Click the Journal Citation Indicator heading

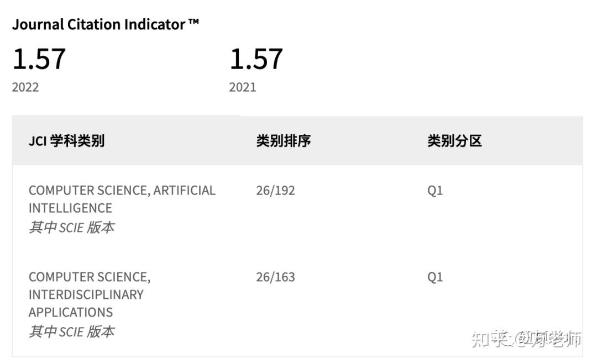coord(98,24)
